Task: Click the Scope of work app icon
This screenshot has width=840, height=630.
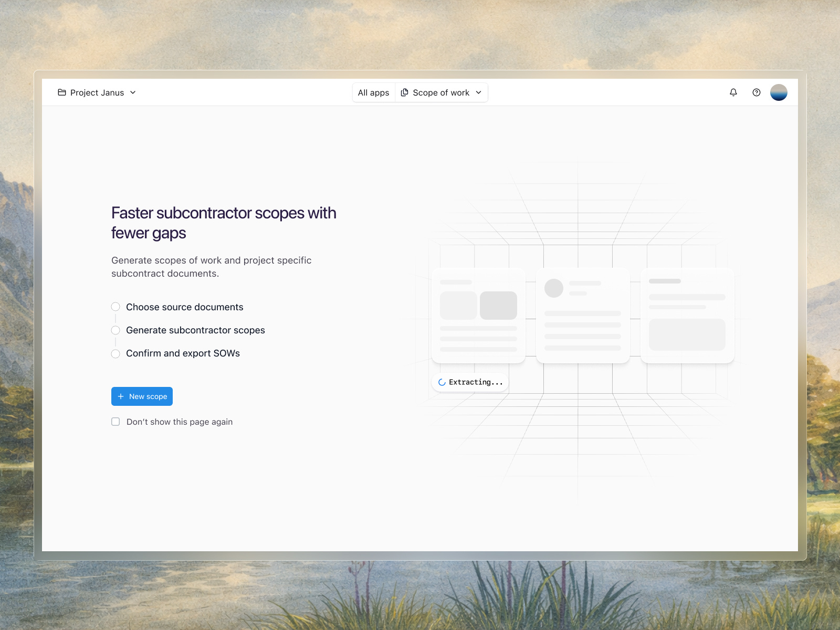Action: pos(405,92)
